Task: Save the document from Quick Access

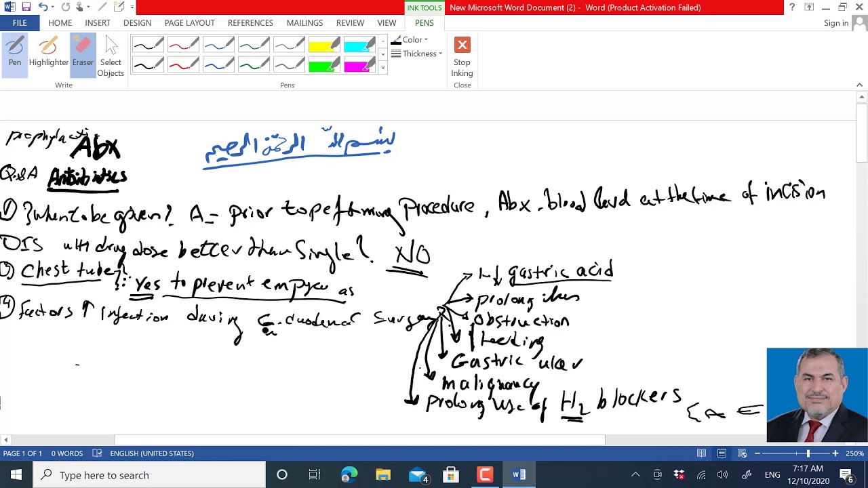Action: (x=26, y=7)
